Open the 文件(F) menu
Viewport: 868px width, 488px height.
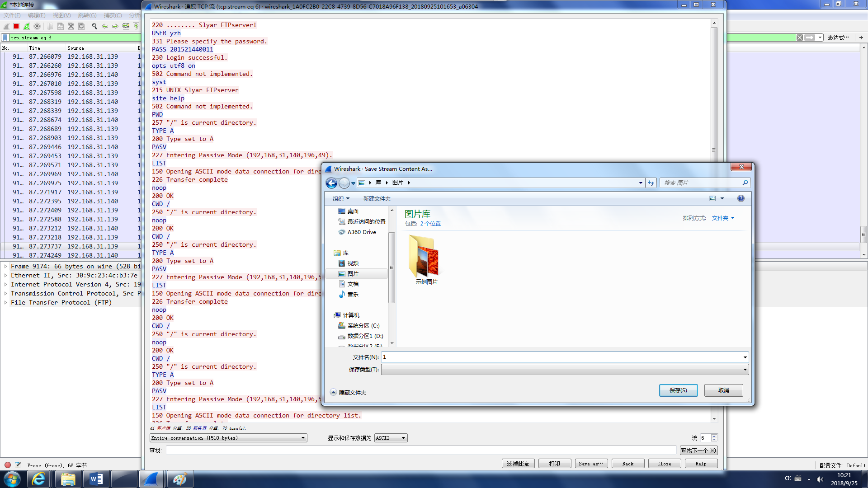[12, 15]
